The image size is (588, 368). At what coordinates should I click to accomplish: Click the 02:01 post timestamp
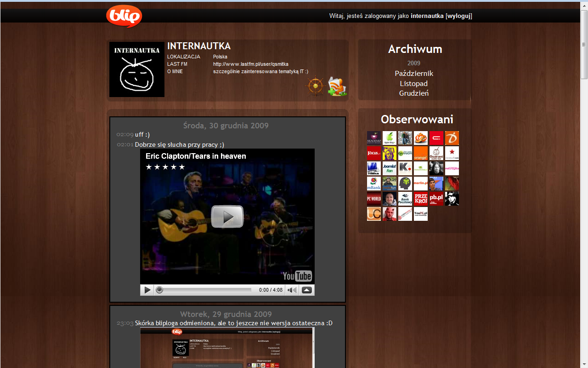click(x=125, y=144)
